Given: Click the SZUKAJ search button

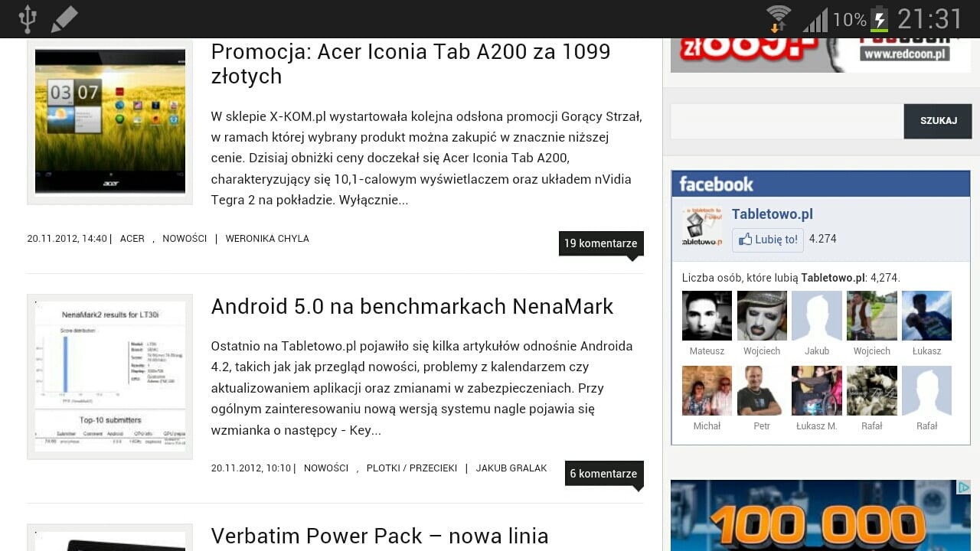Looking at the screenshot, I should point(938,121).
